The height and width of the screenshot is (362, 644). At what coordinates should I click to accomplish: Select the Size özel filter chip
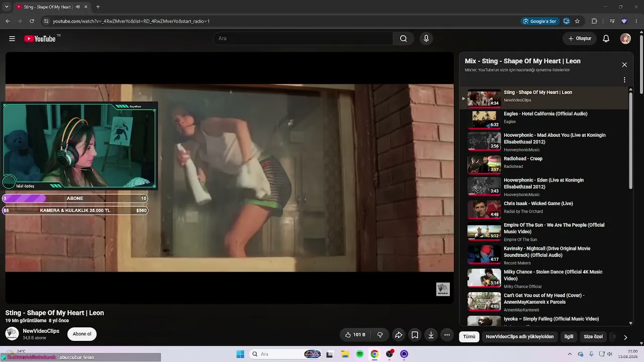[x=593, y=337]
